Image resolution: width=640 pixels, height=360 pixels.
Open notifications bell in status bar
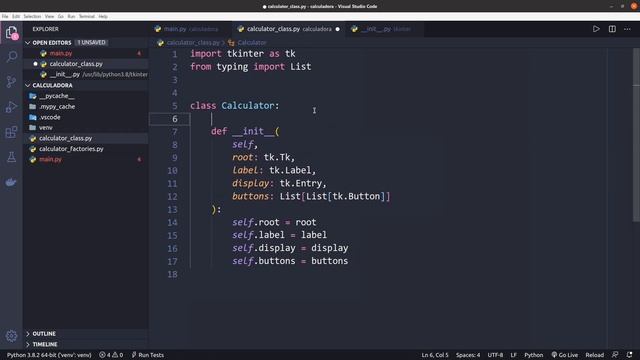click(629, 355)
